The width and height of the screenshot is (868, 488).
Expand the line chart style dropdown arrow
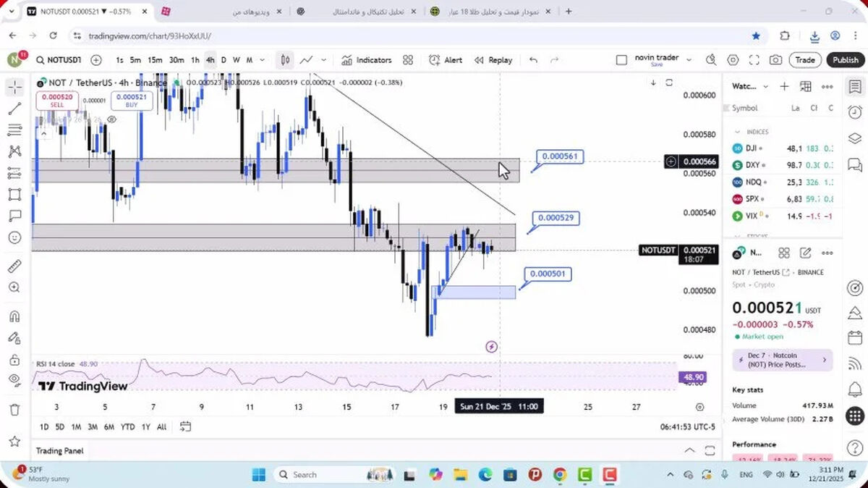click(x=323, y=60)
